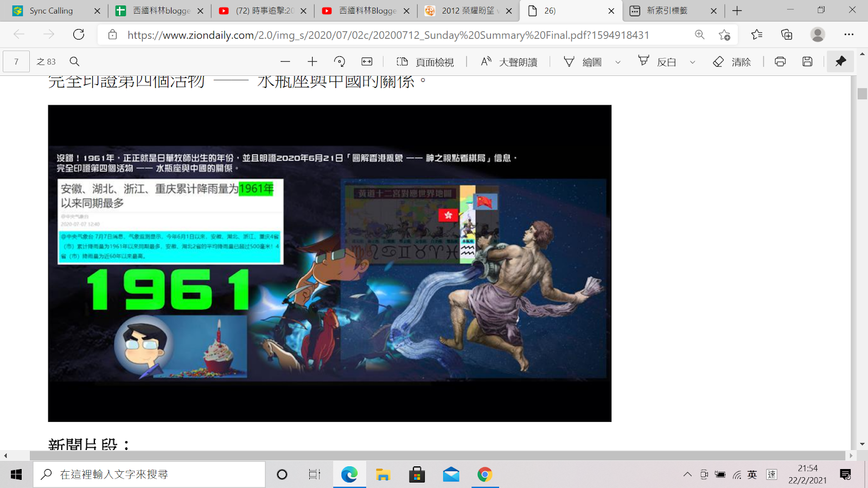The image size is (868, 488).
Task: Click the vertical scrollbar thumb
Action: (862, 93)
